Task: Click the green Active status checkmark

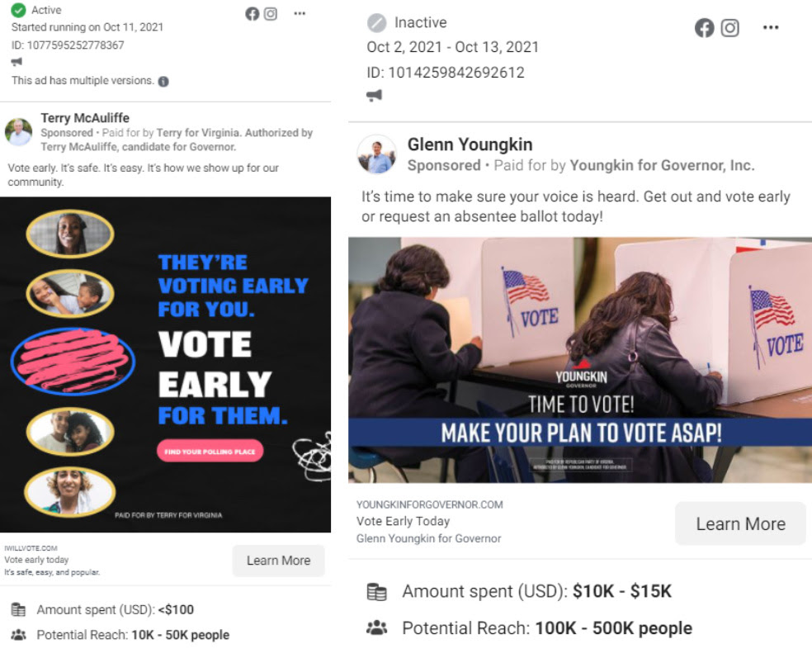Action: click(19, 10)
